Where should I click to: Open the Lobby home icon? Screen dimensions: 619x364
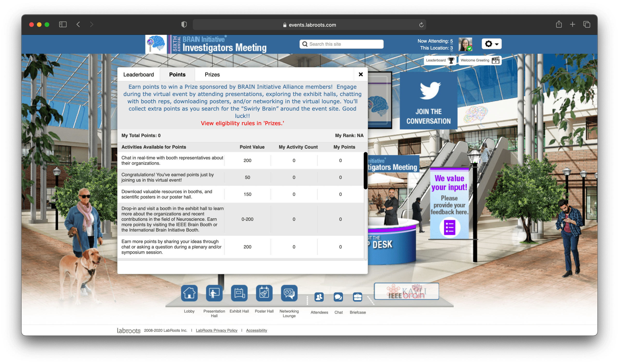coord(189,293)
